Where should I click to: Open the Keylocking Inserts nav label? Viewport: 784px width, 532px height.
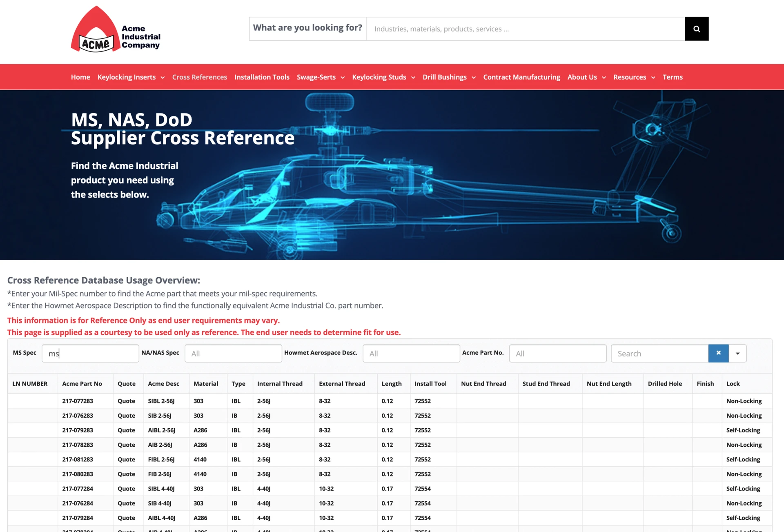click(127, 77)
